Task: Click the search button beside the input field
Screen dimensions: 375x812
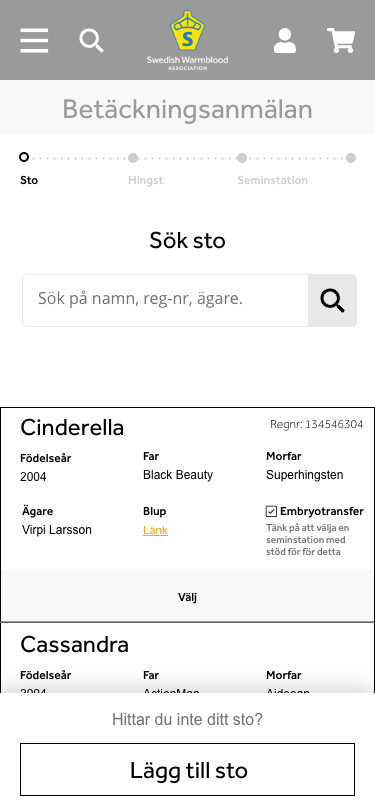Action: (333, 300)
